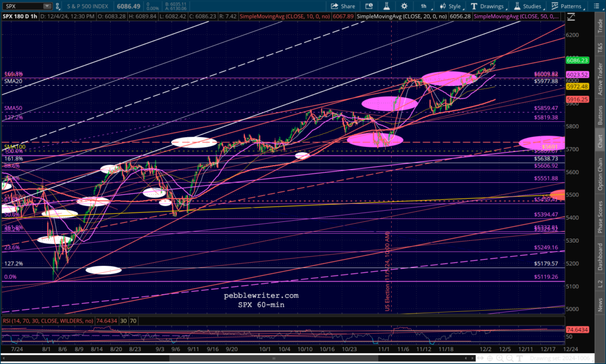Open the Phase Scores sidebar tab
Screen dimensions: 606x364
[x=599, y=215]
